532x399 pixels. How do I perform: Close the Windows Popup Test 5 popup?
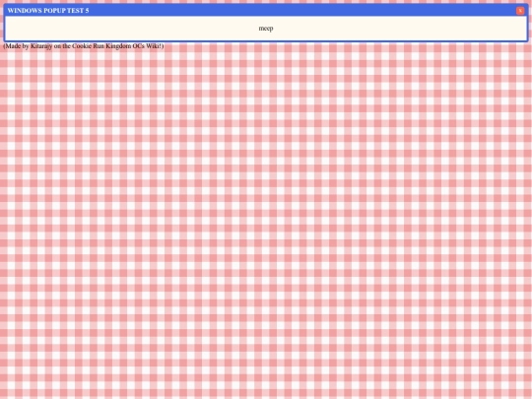pos(520,11)
